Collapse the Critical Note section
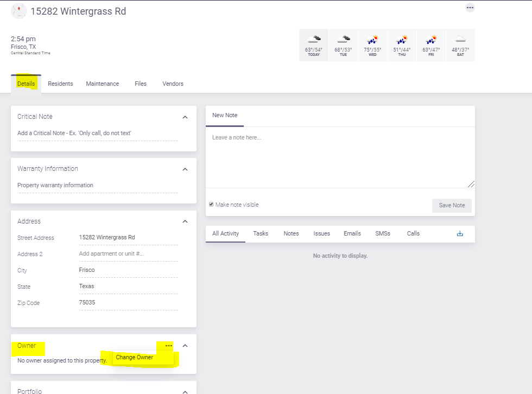The width and height of the screenshot is (532, 394). click(185, 117)
